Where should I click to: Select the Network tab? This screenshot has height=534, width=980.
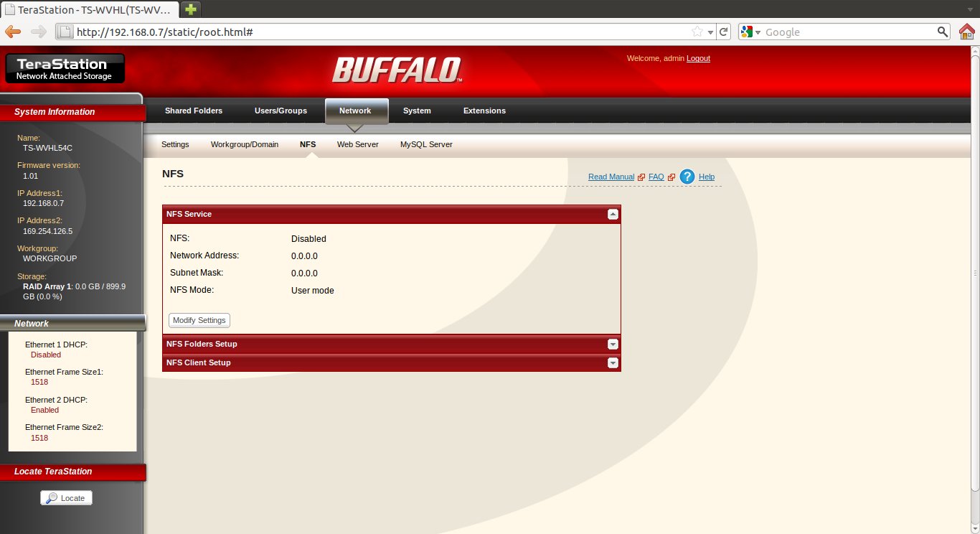click(x=356, y=111)
